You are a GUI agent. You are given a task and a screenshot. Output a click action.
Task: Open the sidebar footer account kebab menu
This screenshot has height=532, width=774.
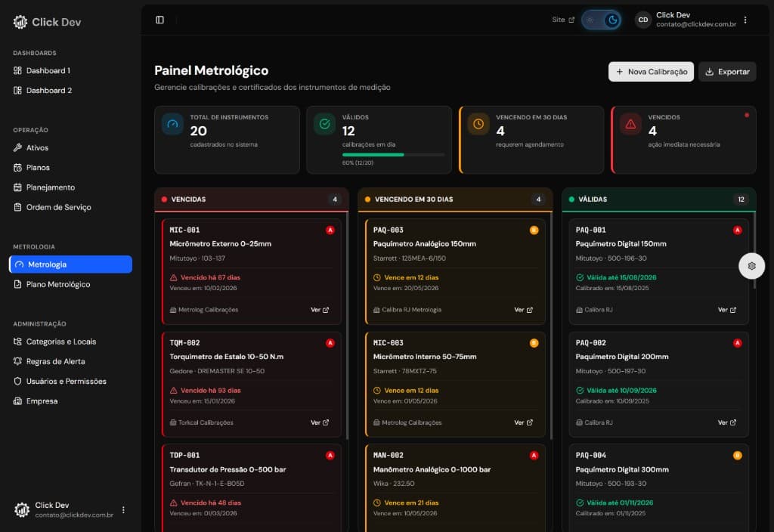click(123, 509)
